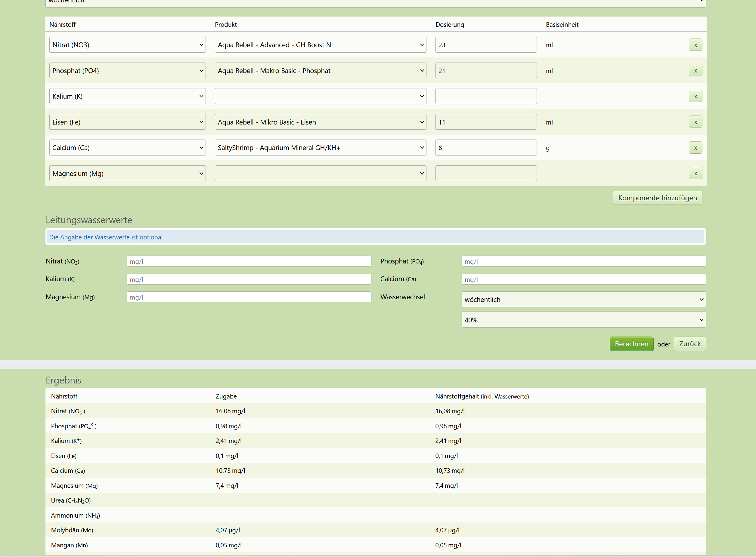Image resolution: width=756 pixels, height=557 pixels.
Task: Click the tap water Magnesium mg/l field
Action: pos(249,297)
